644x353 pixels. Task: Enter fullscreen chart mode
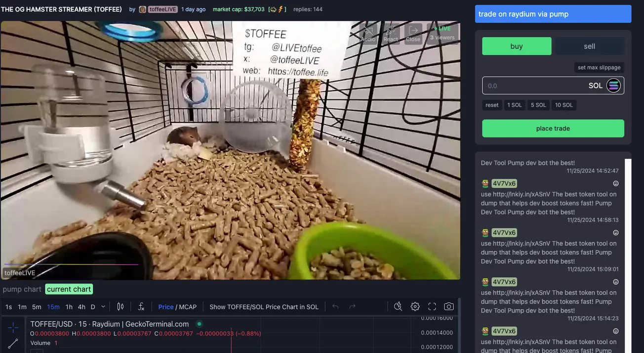coord(432,307)
